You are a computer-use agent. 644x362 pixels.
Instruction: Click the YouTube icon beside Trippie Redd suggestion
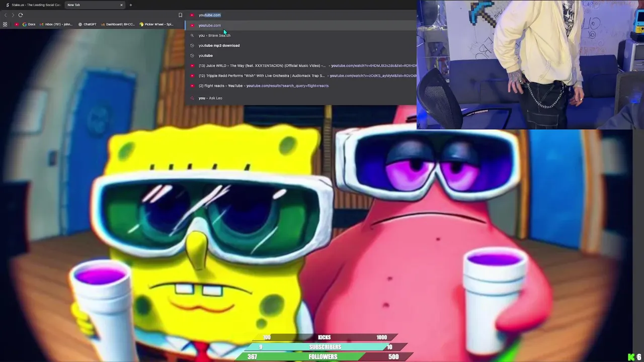192,75
